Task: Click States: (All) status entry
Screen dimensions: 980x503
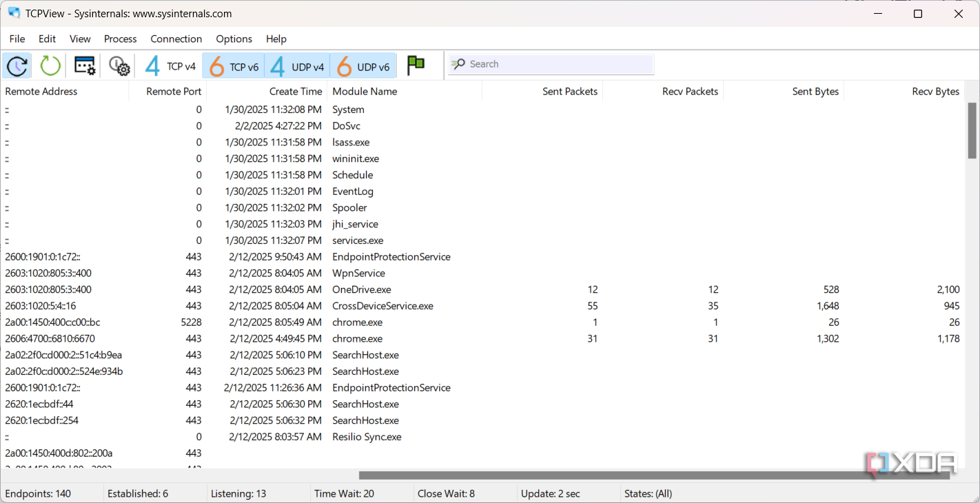Action: (648, 494)
